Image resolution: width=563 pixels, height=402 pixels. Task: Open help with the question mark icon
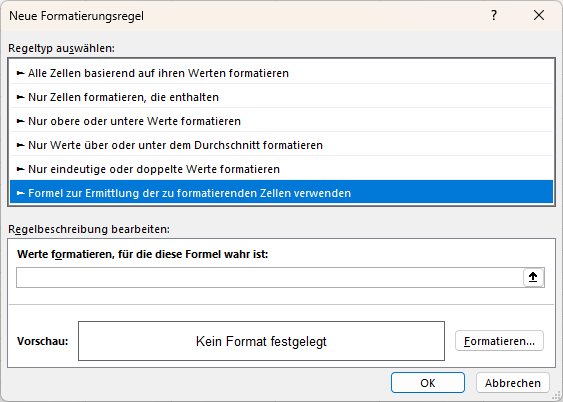(494, 15)
